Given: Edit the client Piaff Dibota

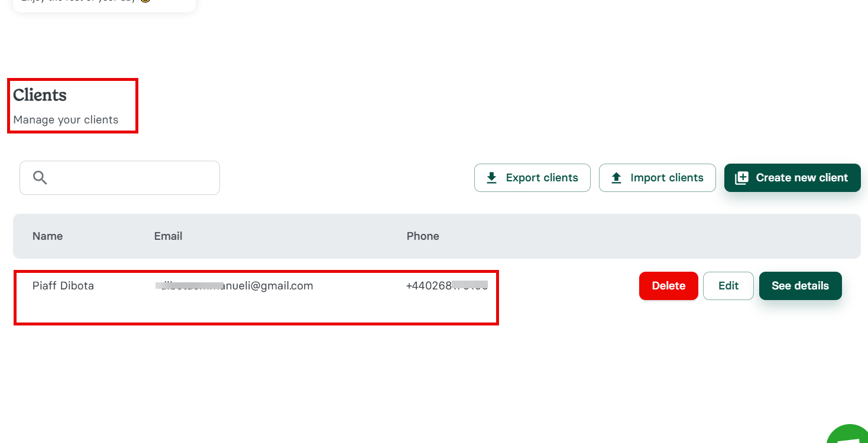Looking at the screenshot, I should [728, 285].
